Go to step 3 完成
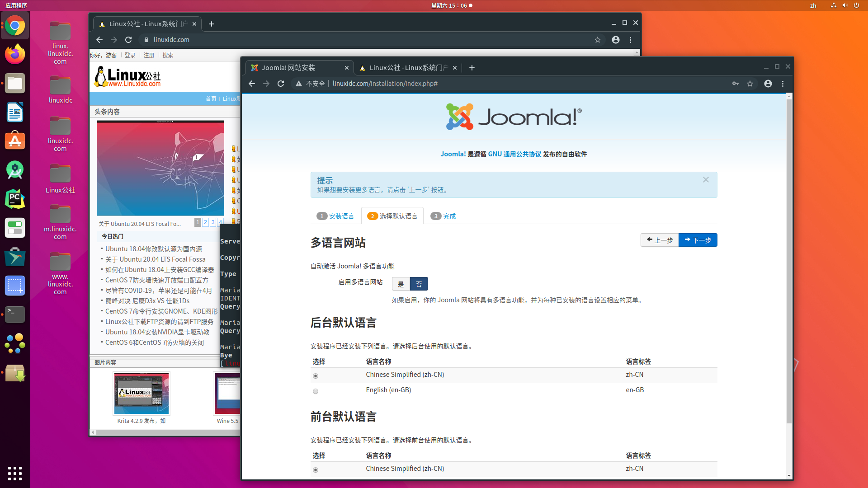This screenshot has height=488, width=868. [443, 216]
